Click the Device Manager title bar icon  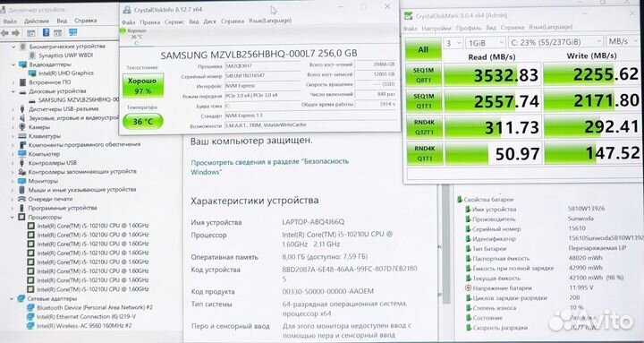click(4, 10)
